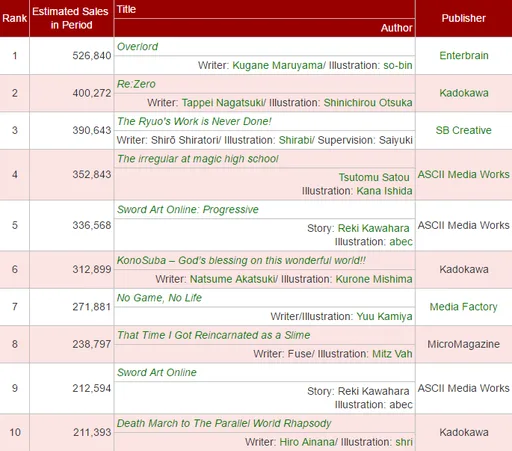Viewport: 512px width, 451px height.
Task: Open the KonoSuba title link
Action: point(241,260)
